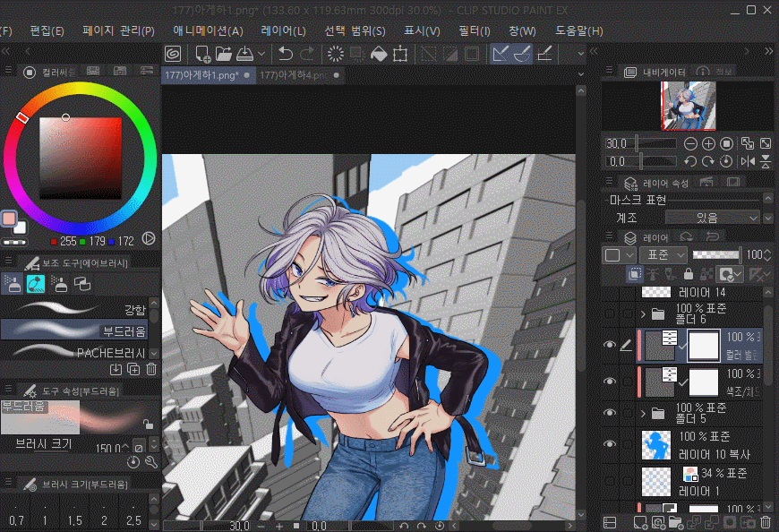Click the white sub color swatch
This screenshot has height=532, width=779.
pos(21,227)
